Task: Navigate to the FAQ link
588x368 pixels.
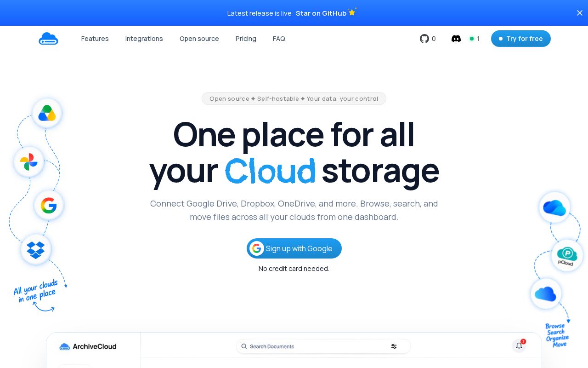Action: pyautogui.click(x=279, y=39)
